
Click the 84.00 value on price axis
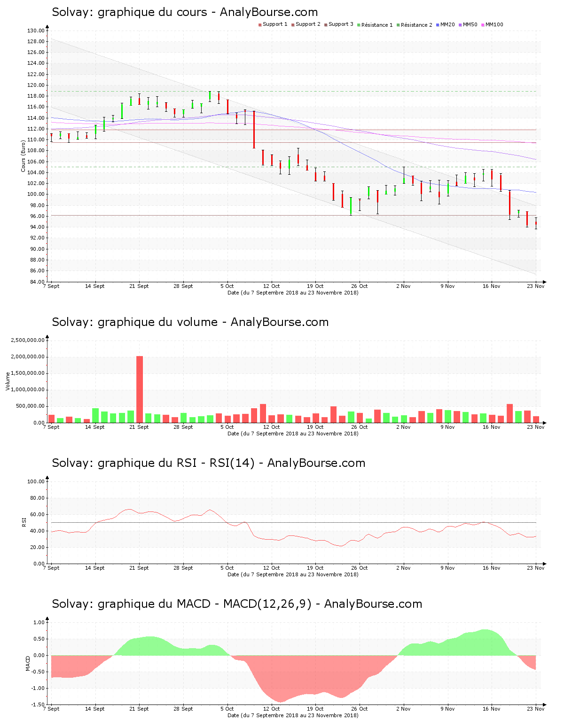click(x=37, y=282)
